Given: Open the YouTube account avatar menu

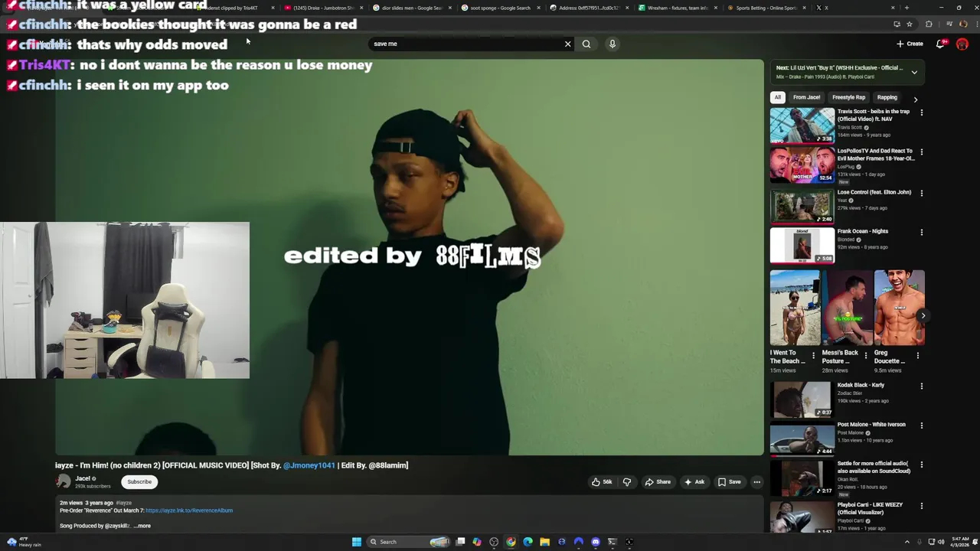Looking at the screenshot, I should click(962, 44).
